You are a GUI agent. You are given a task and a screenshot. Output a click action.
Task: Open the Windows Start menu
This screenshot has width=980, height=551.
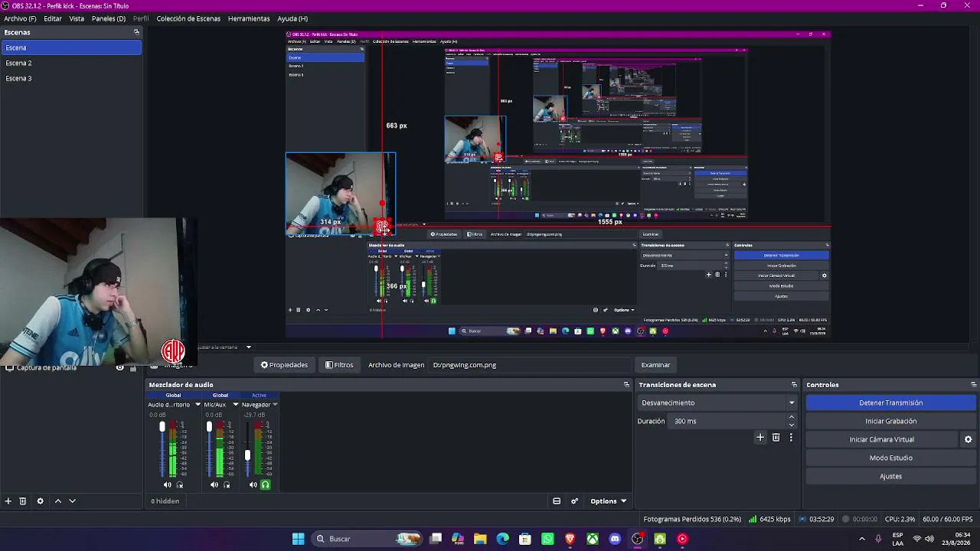pyautogui.click(x=298, y=539)
